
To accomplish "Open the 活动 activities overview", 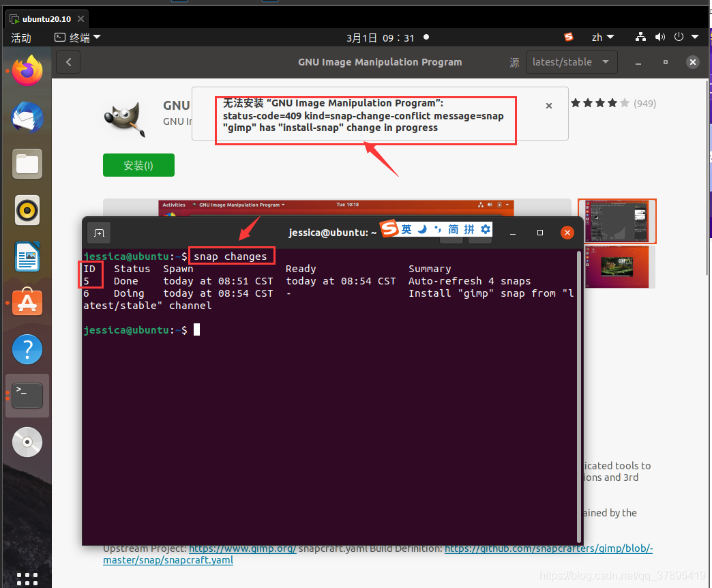I will pos(21,38).
